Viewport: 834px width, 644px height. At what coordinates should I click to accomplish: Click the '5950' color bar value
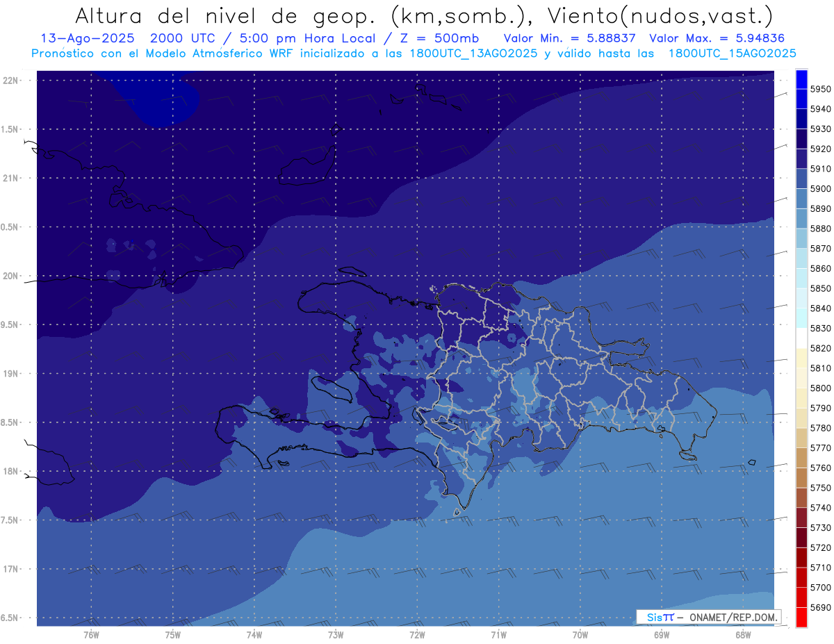click(821, 89)
